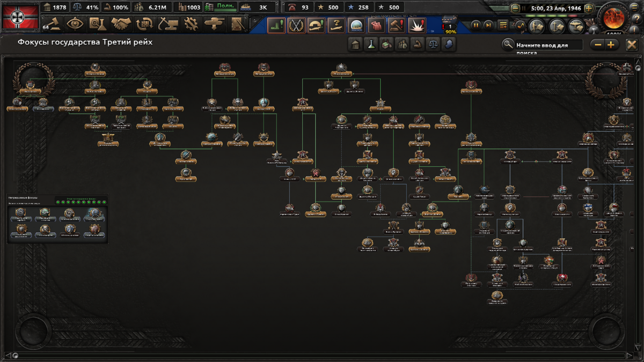
Task: Click the globe dome alert icon
Action: pyautogui.click(x=356, y=25)
